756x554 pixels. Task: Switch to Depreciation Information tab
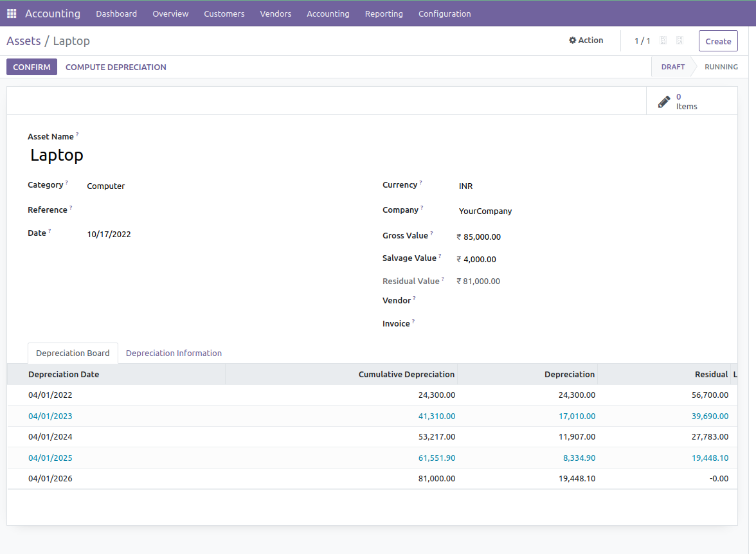[174, 353]
